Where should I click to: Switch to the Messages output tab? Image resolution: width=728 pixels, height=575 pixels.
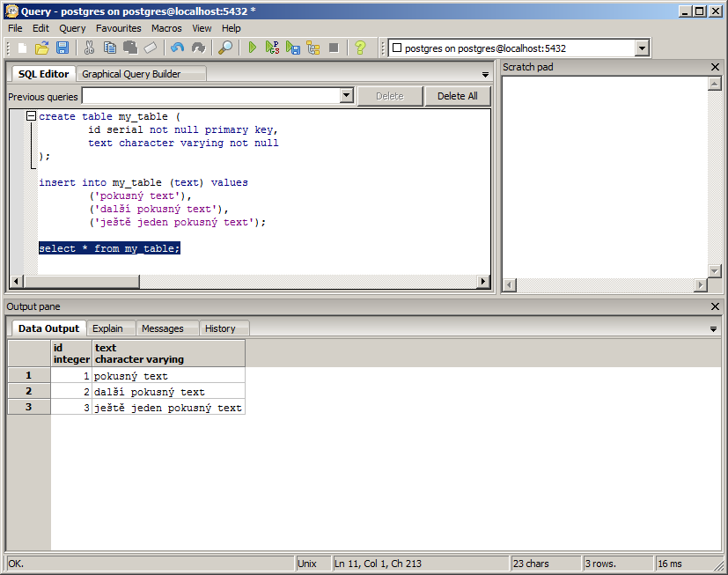163,328
